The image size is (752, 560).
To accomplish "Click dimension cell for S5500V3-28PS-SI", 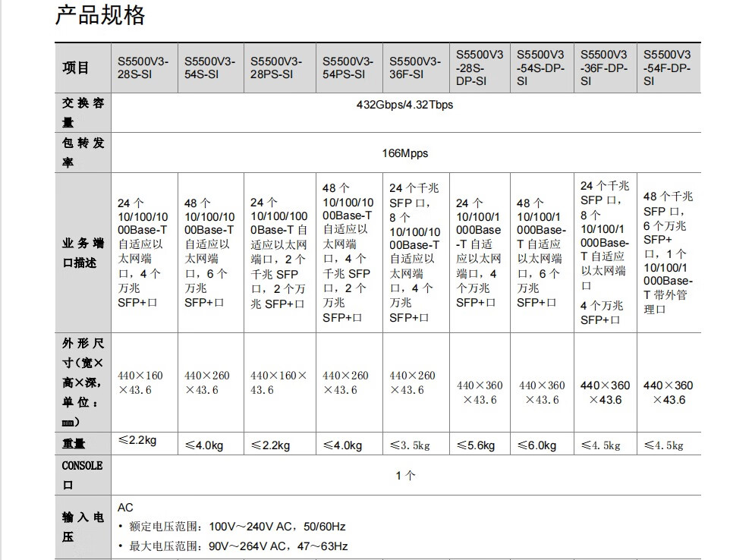I will click(x=278, y=382).
